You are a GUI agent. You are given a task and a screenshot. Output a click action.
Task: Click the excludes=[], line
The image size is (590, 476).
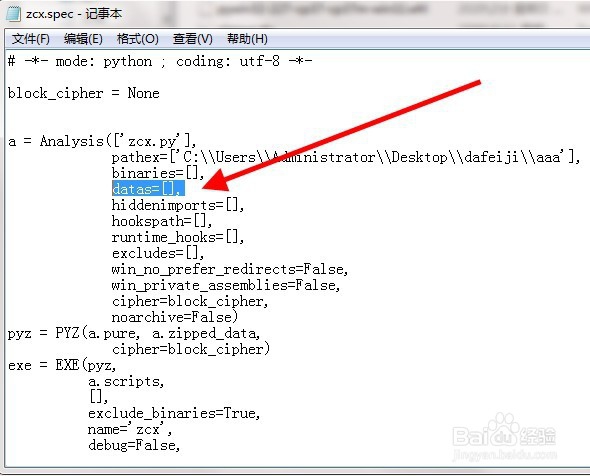click(158, 253)
